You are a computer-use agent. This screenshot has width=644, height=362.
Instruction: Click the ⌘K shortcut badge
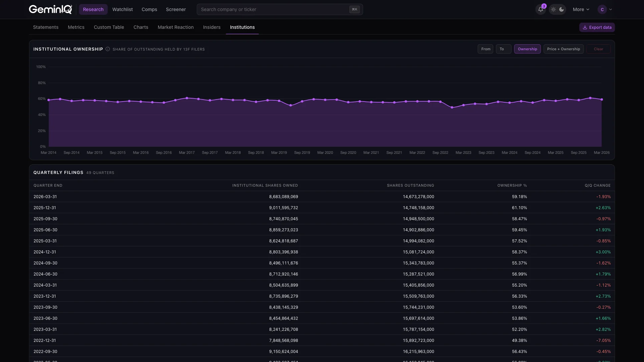355,9
